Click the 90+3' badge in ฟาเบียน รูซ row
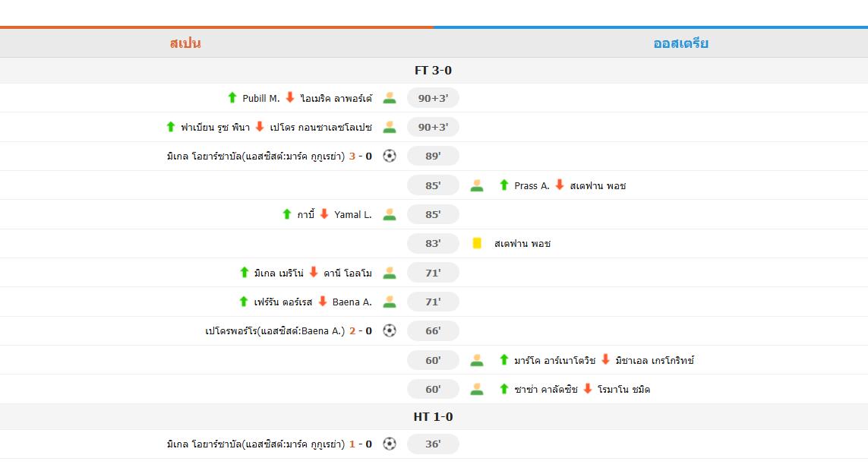This screenshot has height=471, width=868. tap(433, 127)
